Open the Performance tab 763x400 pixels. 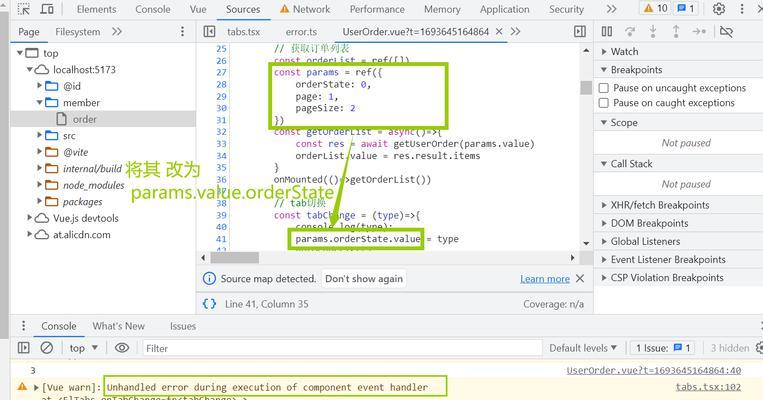pos(377,9)
